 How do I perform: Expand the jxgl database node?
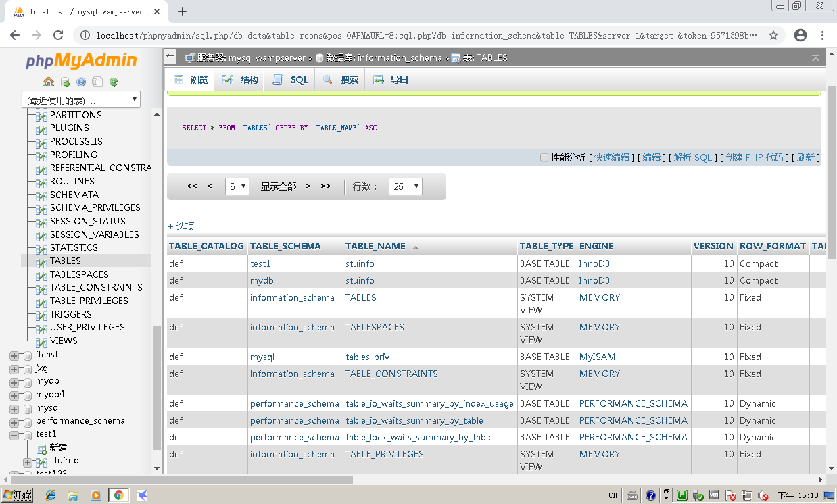coord(14,368)
